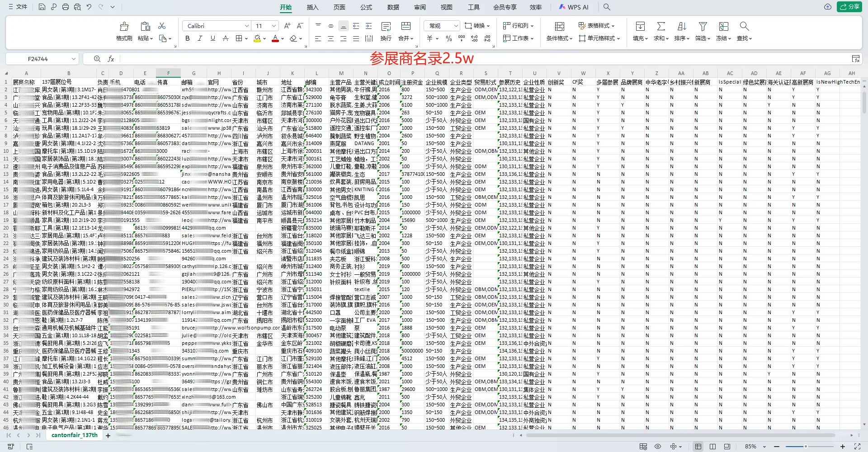Toggle bottom vertical alignment
The height and width of the screenshot is (452, 868).
click(x=344, y=26)
